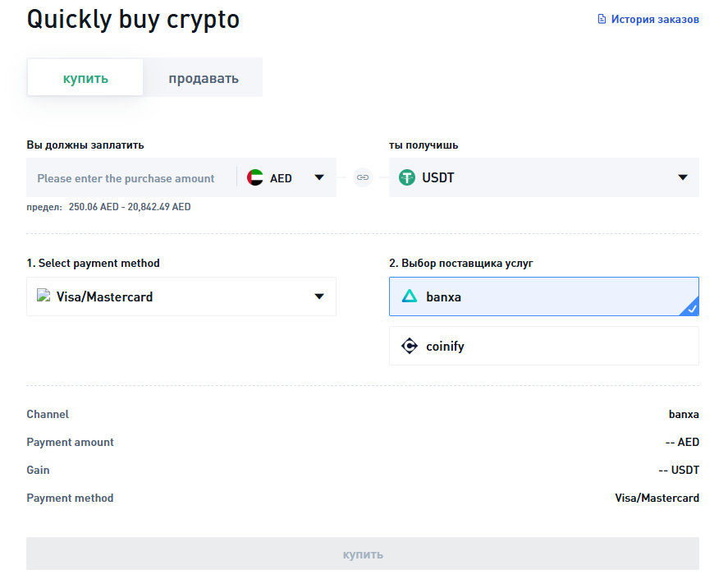Switch to the купить tab

tap(85, 77)
